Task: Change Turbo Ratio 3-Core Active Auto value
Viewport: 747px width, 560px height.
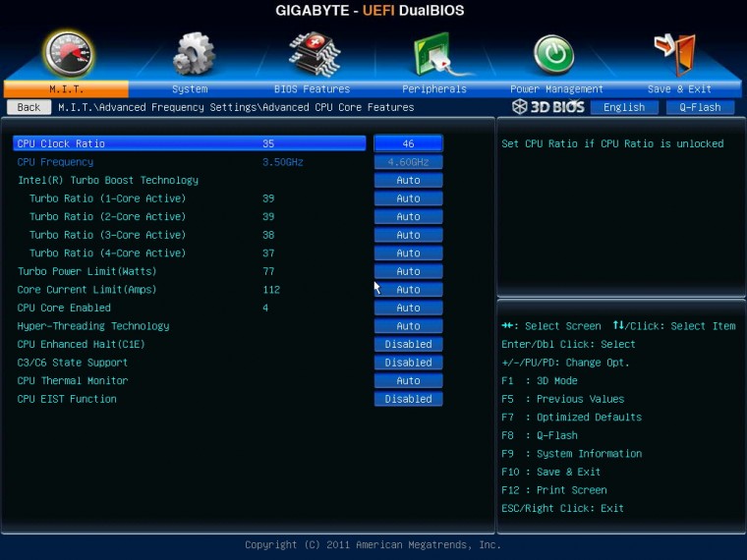Action: click(408, 235)
